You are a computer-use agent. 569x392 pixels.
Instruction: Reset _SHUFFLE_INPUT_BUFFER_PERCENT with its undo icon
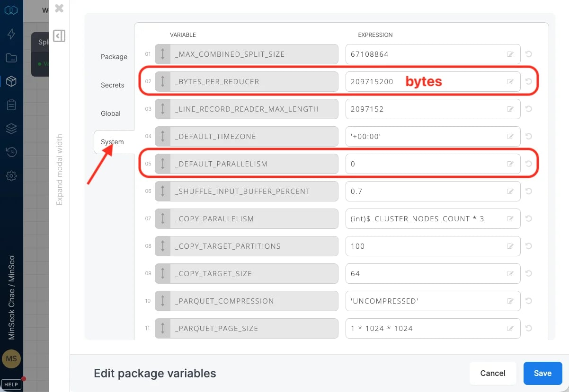click(529, 191)
